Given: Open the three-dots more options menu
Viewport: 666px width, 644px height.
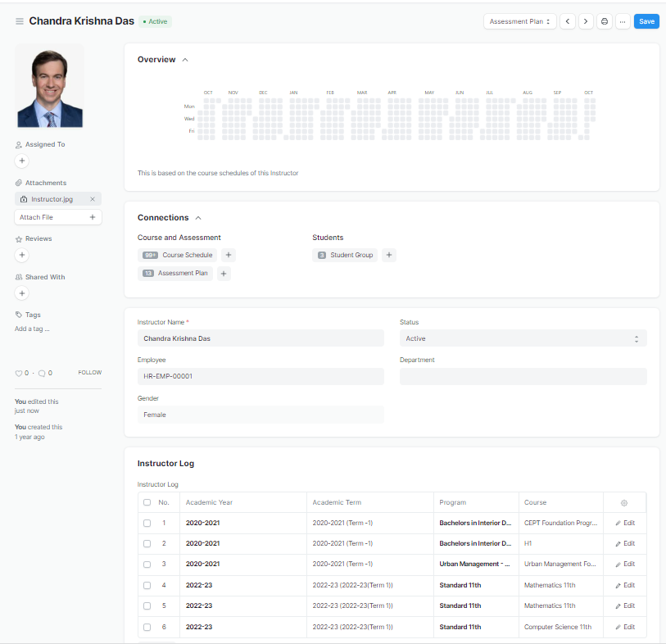Looking at the screenshot, I should click(623, 21).
